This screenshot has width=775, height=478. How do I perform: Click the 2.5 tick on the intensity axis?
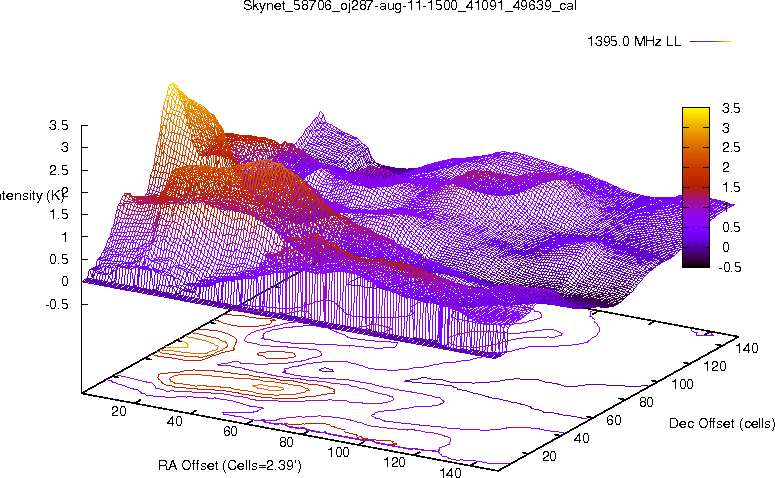(x=58, y=170)
